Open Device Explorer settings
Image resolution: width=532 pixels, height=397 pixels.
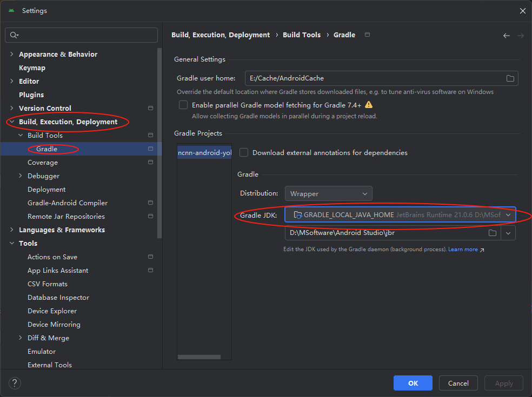click(x=52, y=311)
